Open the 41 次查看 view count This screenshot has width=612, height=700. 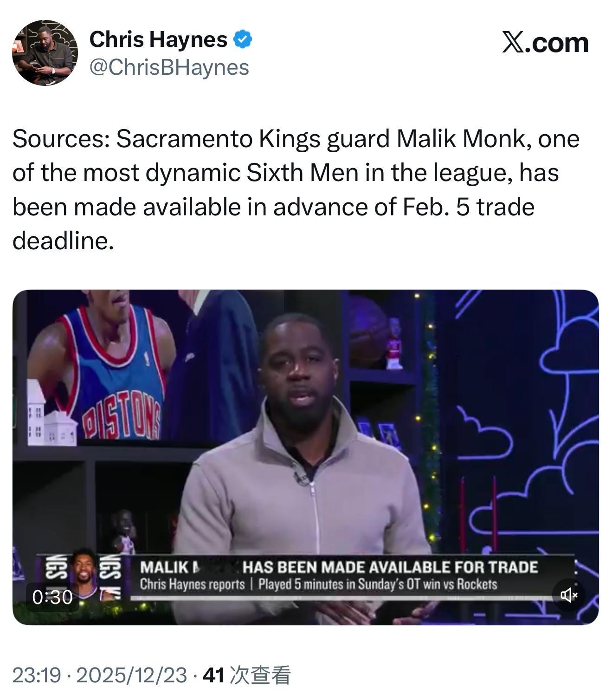pyautogui.click(x=247, y=675)
